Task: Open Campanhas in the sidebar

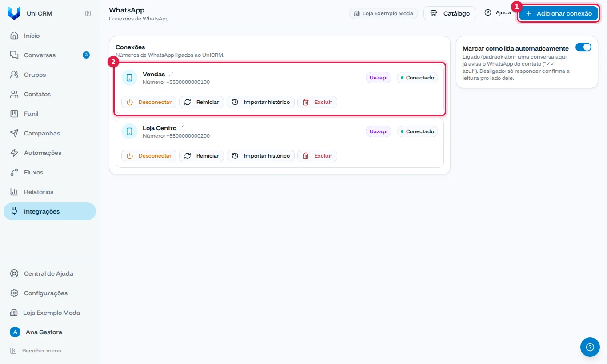Action: click(x=50, y=133)
